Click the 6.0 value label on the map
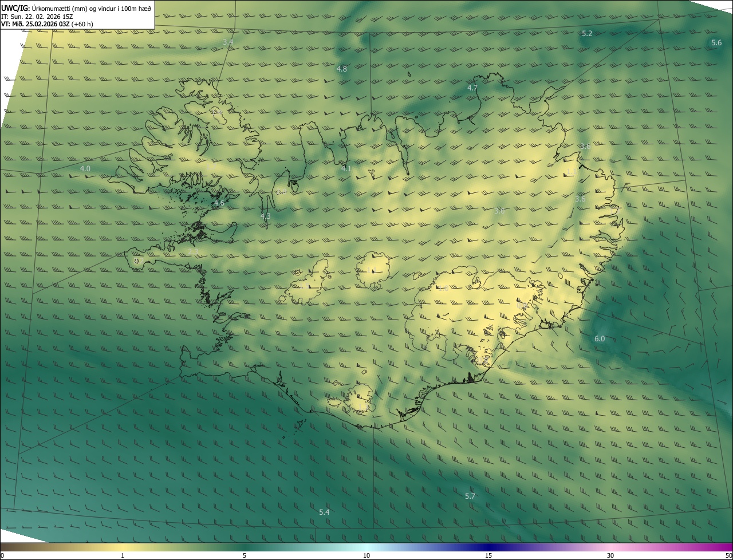Image resolution: width=733 pixels, height=560 pixels. click(600, 339)
